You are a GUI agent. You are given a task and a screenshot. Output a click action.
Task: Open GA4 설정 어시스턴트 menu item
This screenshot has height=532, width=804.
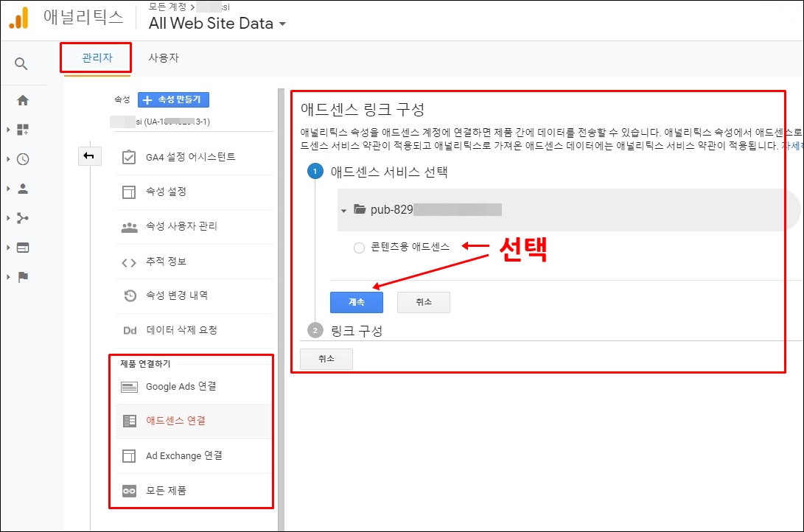click(x=194, y=157)
